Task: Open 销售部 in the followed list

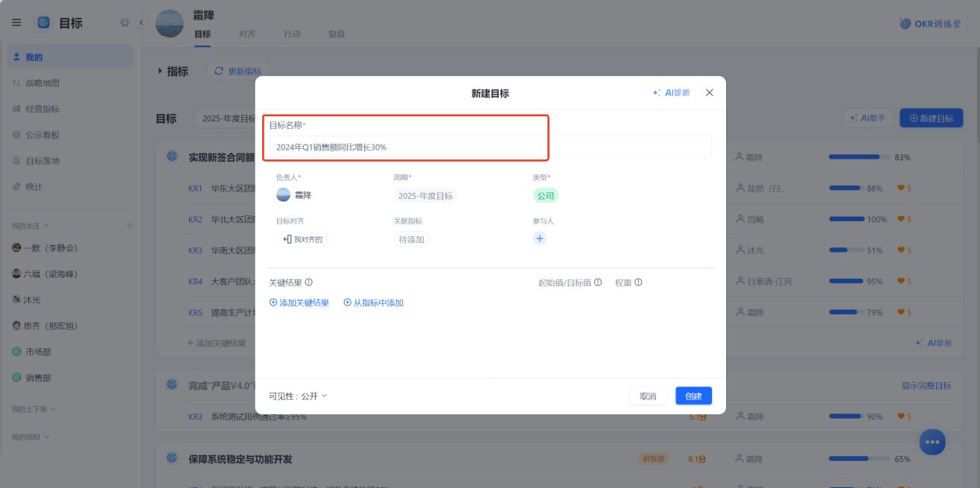Action: tap(31, 378)
